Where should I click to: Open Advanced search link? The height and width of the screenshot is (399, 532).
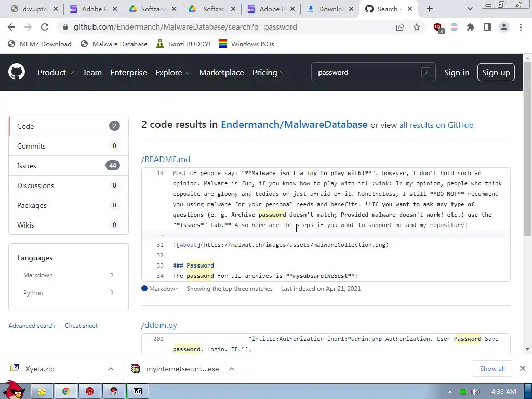32,326
